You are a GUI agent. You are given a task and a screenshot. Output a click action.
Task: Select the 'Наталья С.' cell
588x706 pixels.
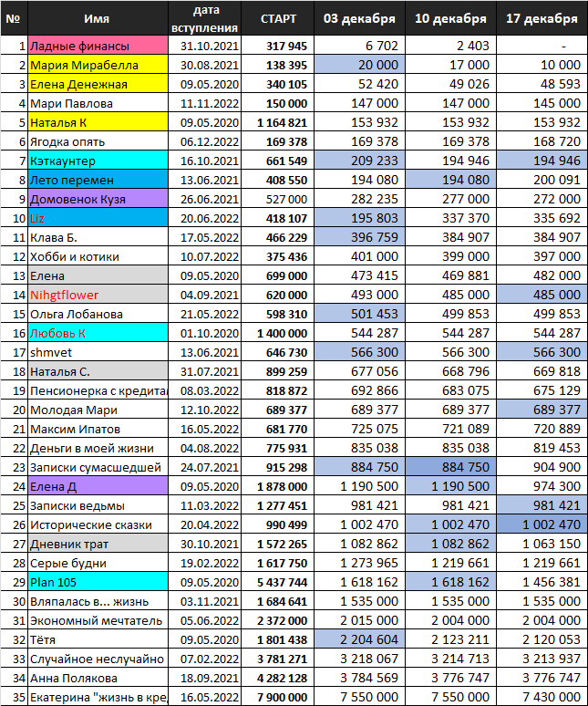[x=98, y=371]
